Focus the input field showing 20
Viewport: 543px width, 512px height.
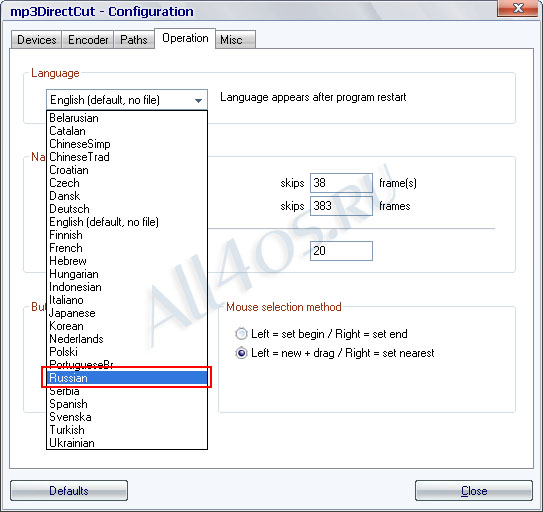coord(341,251)
